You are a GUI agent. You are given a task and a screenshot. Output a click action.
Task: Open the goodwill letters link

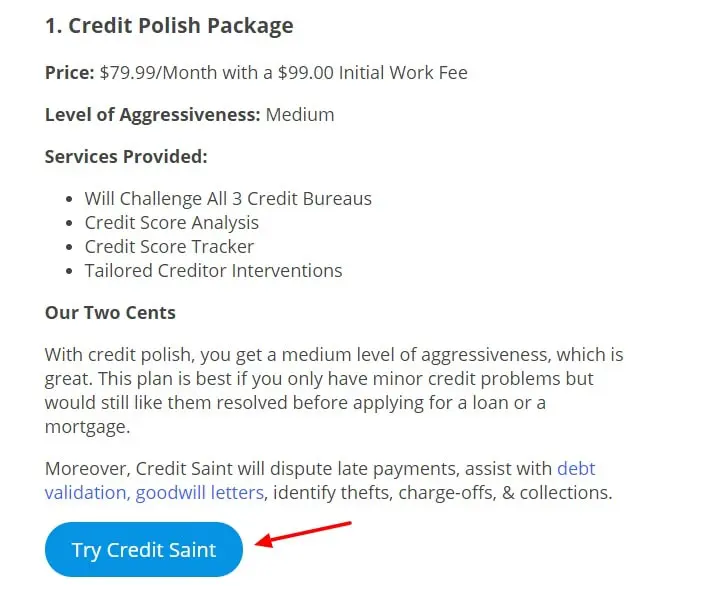click(200, 492)
